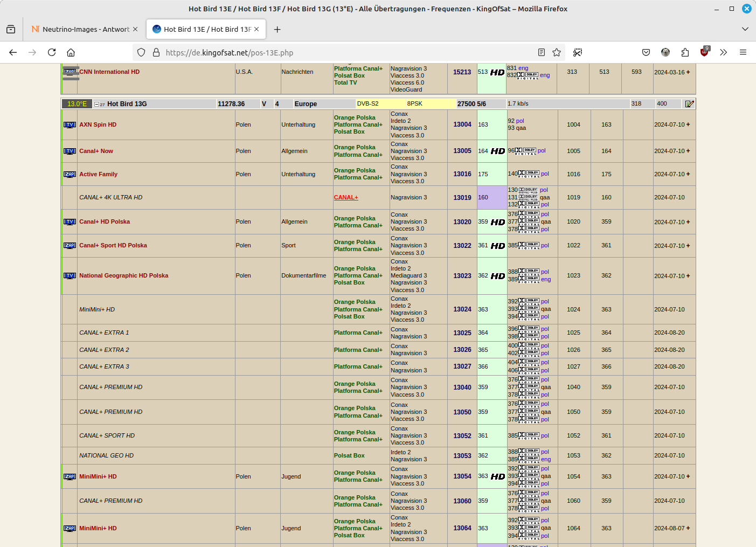
Task: Open the uBlock Origin extension icon
Action: pyautogui.click(x=704, y=52)
